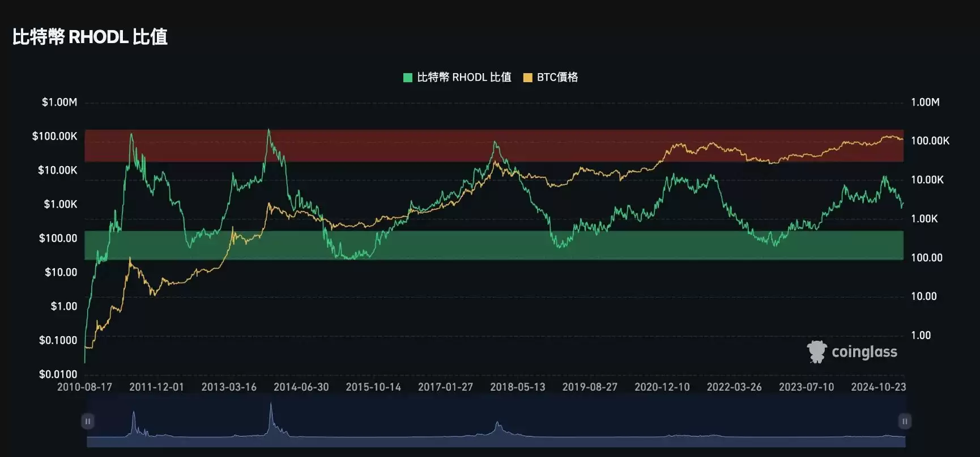980x457 pixels.
Task: Grab the right range slider handle
Action: coord(904,421)
